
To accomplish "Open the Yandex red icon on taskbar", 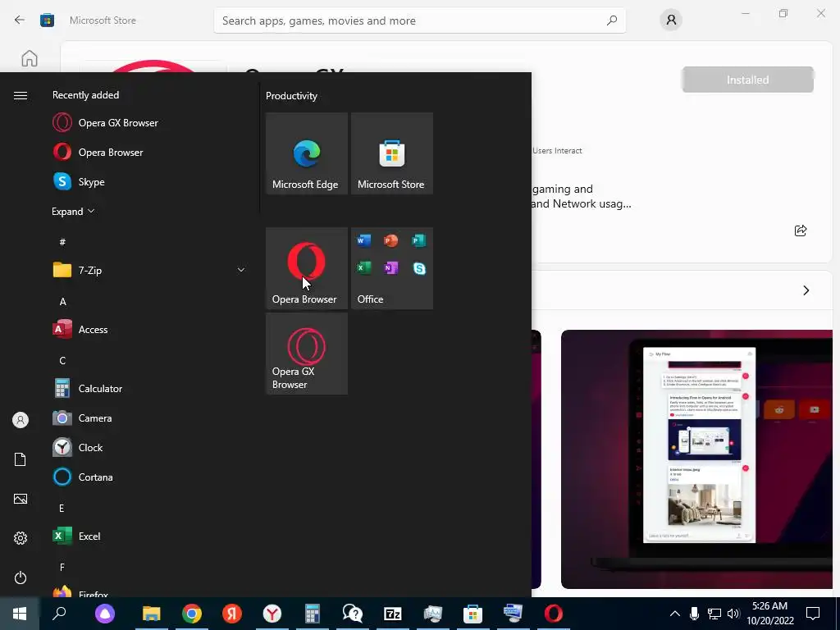I will coord(232,614).
